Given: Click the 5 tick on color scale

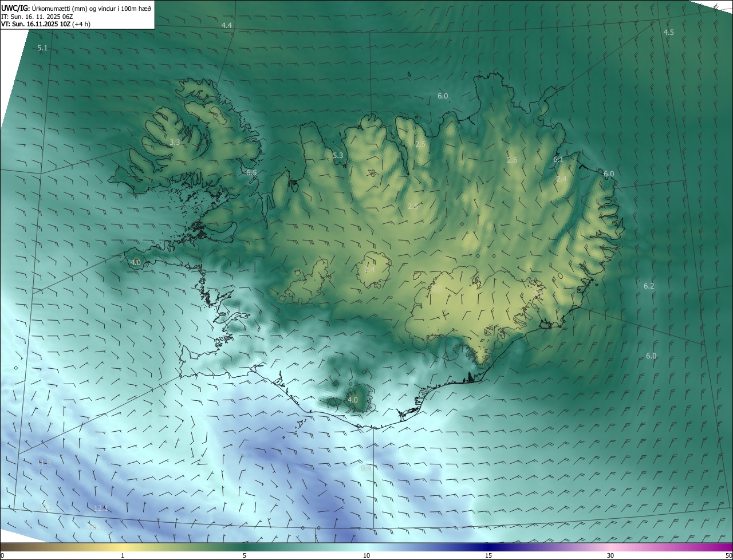Looking at the screenshot, I should [x=245, y=555].
